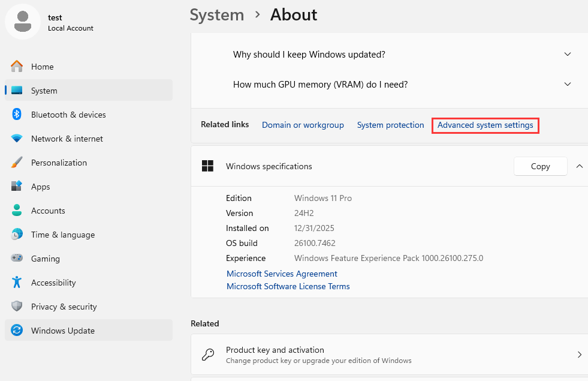Open Advanced system settings link
The width and height of the screenshot is (588, 381).
click(x=485, y=125)
